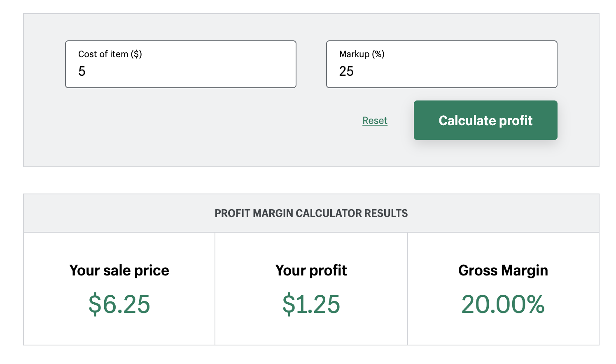
Task: Click the Cost of item label
Action: [x=110, y=54]
